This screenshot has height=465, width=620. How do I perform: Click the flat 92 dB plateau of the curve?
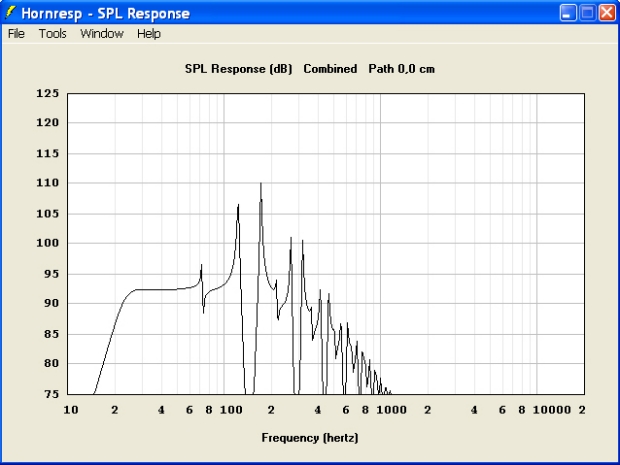point(158,289)
